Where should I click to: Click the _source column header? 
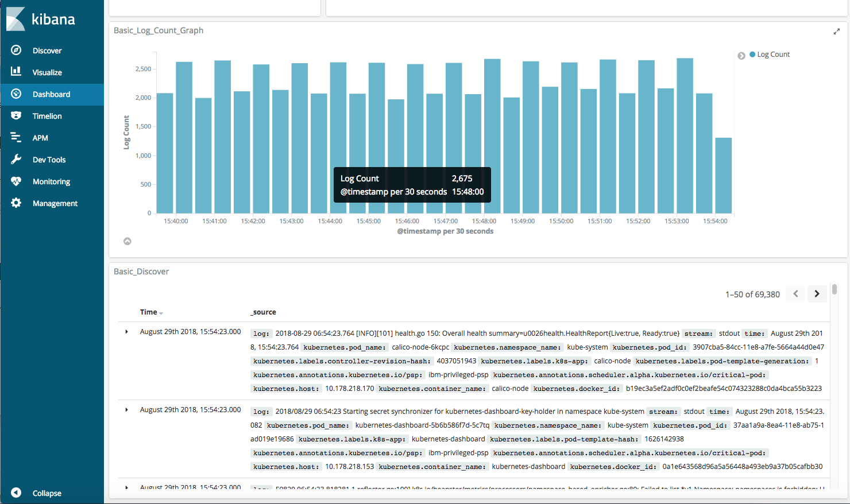pyautogui.click(x=263, y=312)
